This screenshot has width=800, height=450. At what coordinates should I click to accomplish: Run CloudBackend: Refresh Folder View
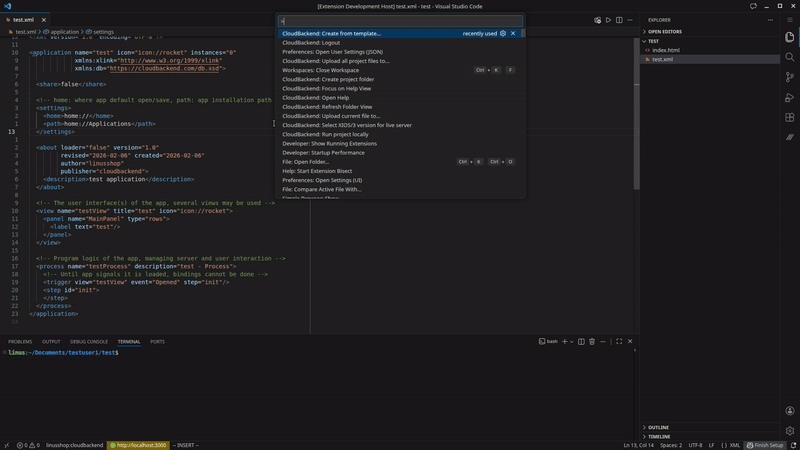(x=400, y=107)
